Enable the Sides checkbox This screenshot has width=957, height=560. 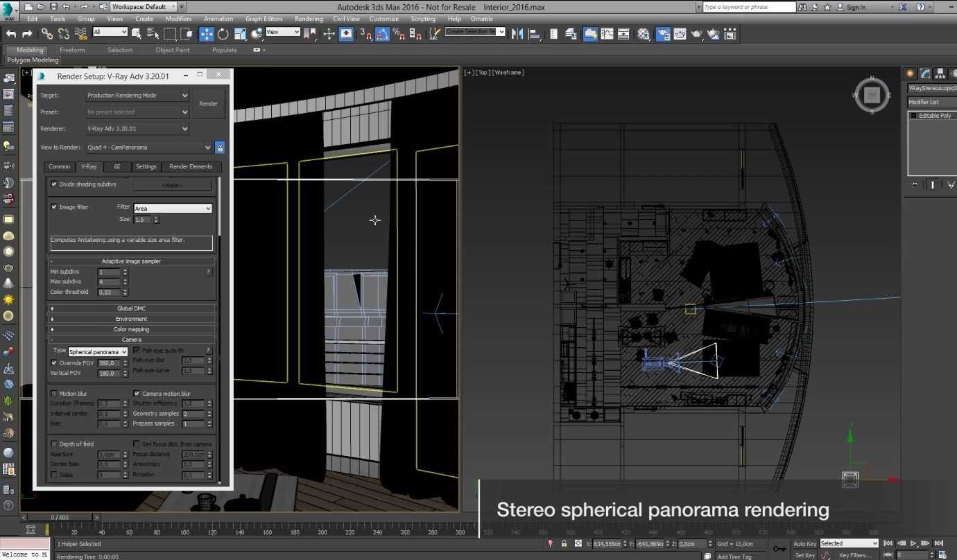tap(54, 475)
